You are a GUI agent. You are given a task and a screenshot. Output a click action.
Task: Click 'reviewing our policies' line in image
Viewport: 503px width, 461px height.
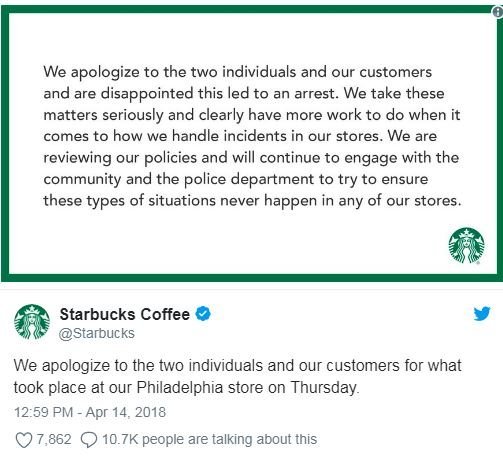point(251,158)
